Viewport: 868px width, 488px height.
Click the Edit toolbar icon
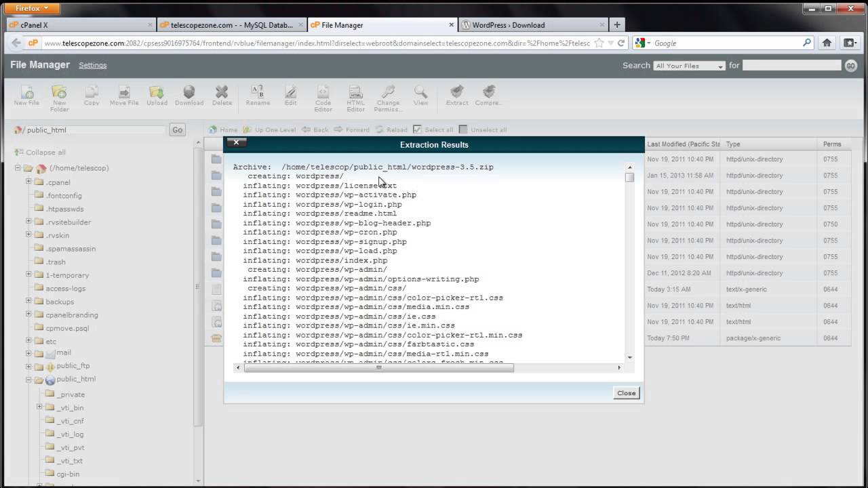[290, 96]
